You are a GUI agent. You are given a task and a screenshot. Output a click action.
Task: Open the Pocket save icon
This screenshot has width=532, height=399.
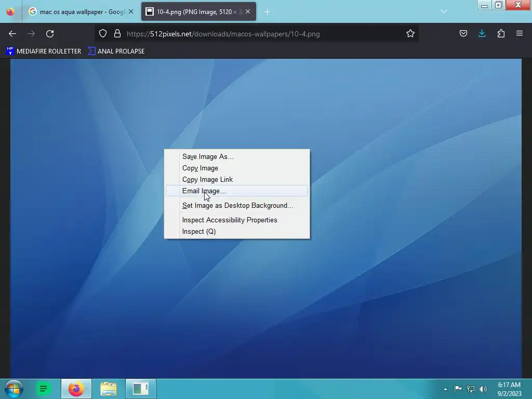[x=463, y=33]
